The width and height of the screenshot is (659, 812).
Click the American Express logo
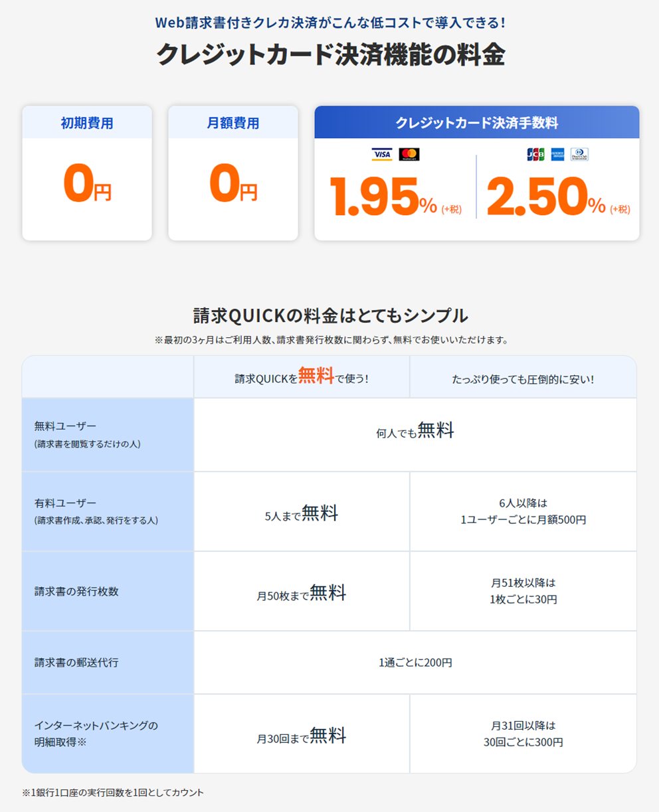[557, 155]
